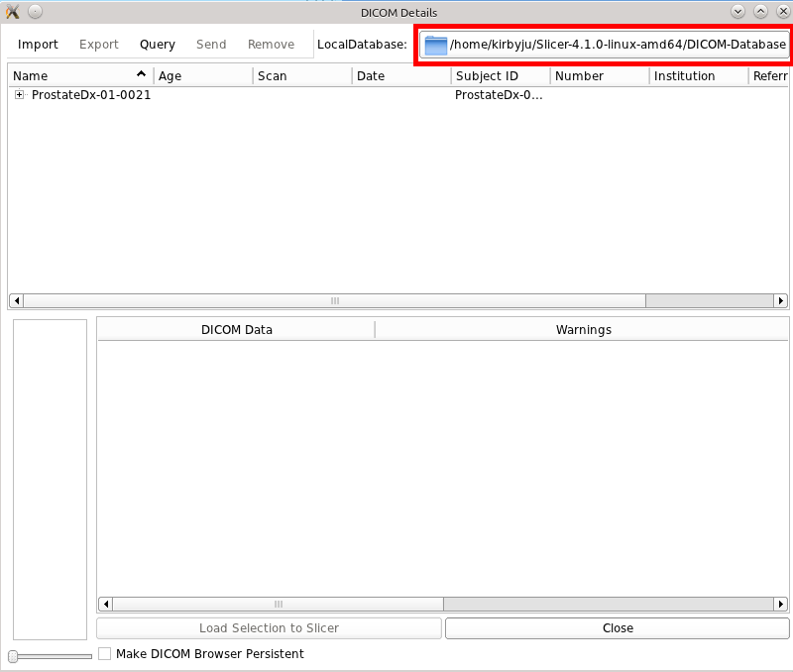Click the Close button at bottom
The height and width of the screenshot is (672, 793).
point(618,628)
